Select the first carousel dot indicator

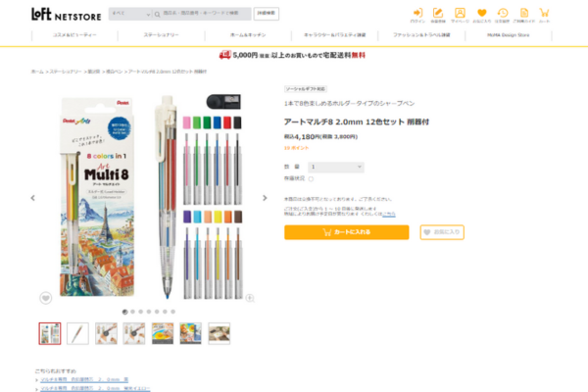coord(124,312)
